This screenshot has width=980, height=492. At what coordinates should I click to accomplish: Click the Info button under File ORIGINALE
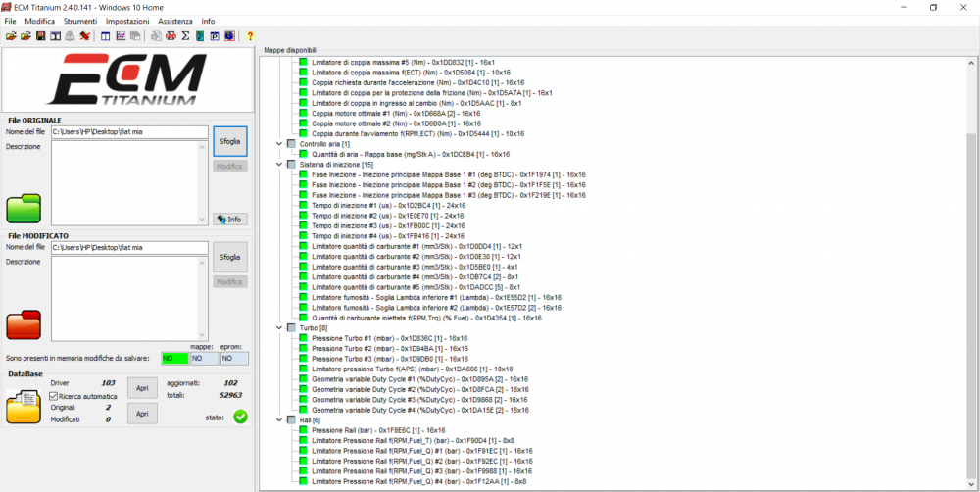click(x=230, y=220)
